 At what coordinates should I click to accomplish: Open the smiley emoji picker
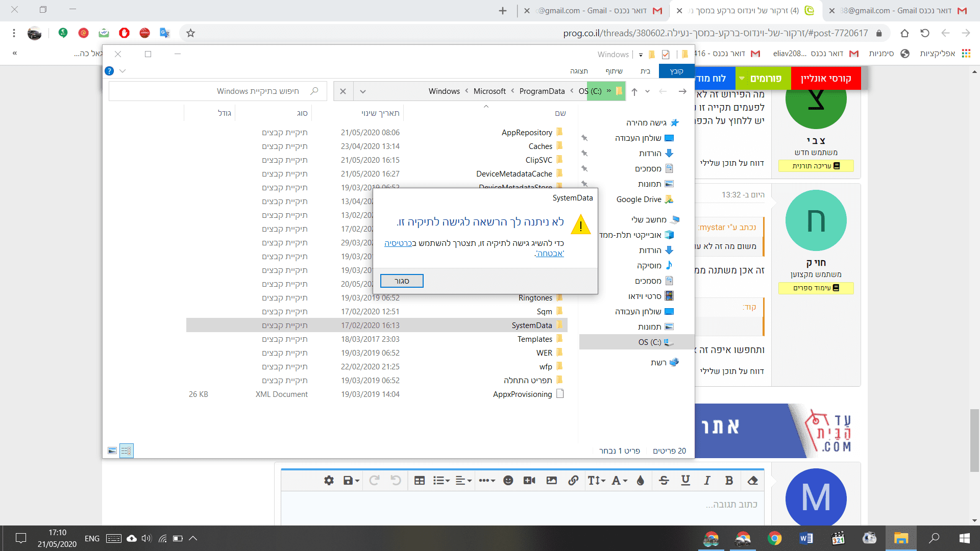[508, 481]
